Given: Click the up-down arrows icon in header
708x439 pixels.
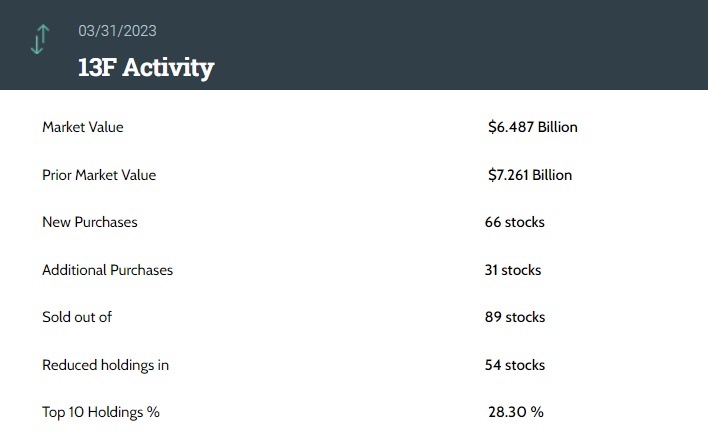Looking at the screenshot, I should tap(39, 38).
